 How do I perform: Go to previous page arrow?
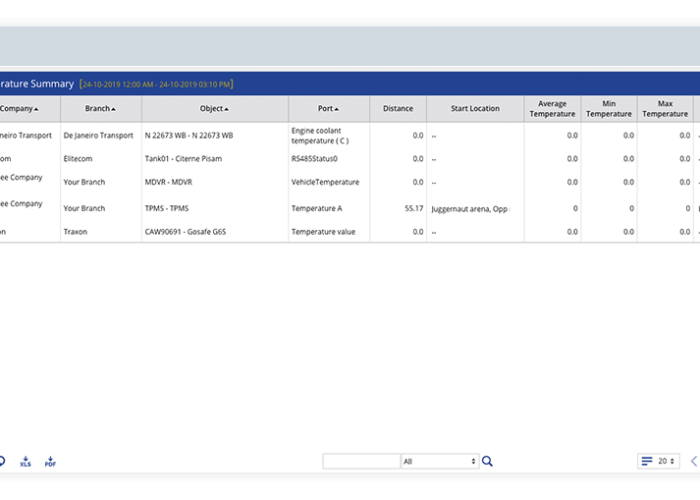coord(694,461)
